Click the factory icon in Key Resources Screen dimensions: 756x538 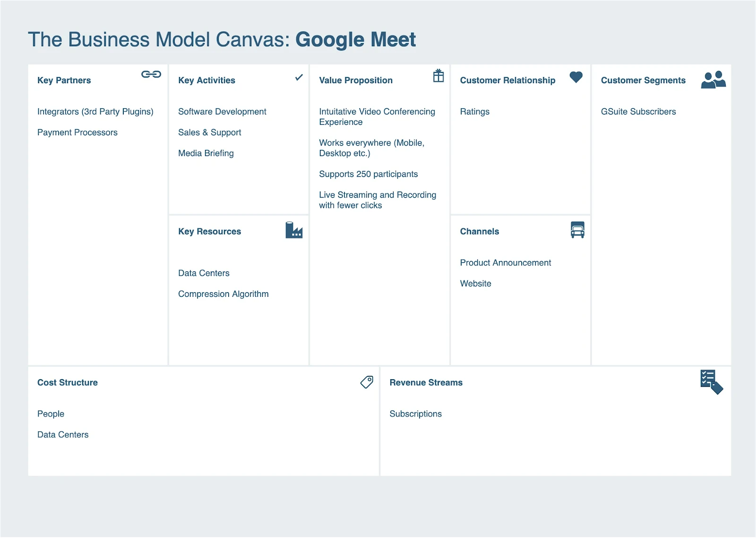294,230
